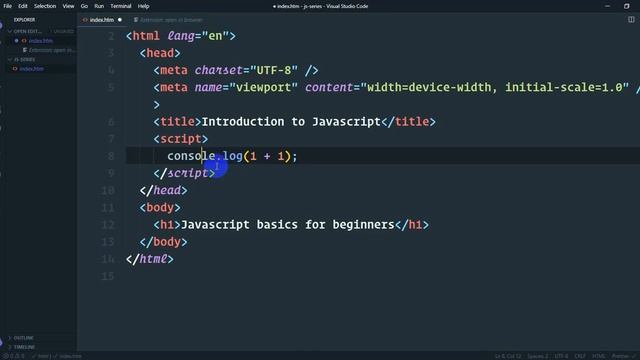640x360 pixels.
Task: Open the Help menu
Action: pyautogui.click(x=143, y=6)
